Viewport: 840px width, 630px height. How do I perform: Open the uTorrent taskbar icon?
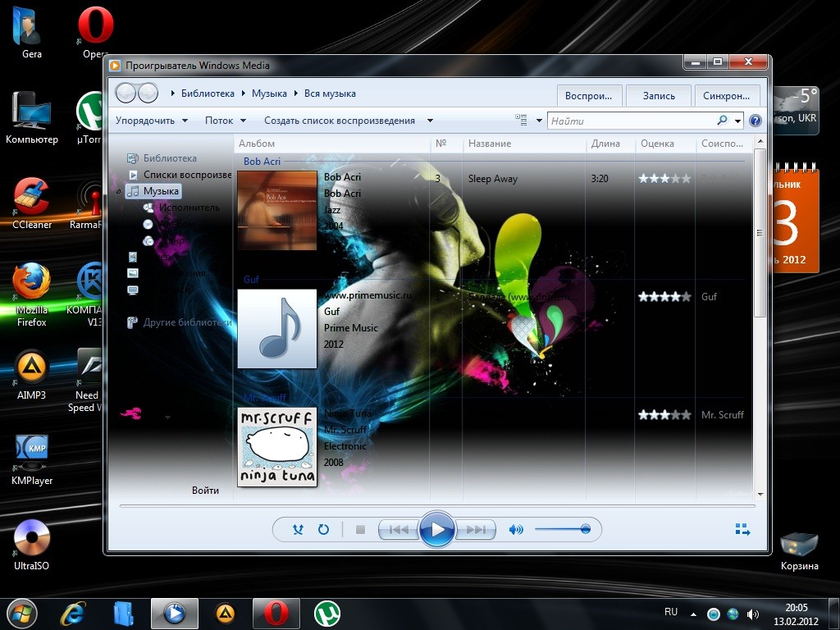point(326,614)
